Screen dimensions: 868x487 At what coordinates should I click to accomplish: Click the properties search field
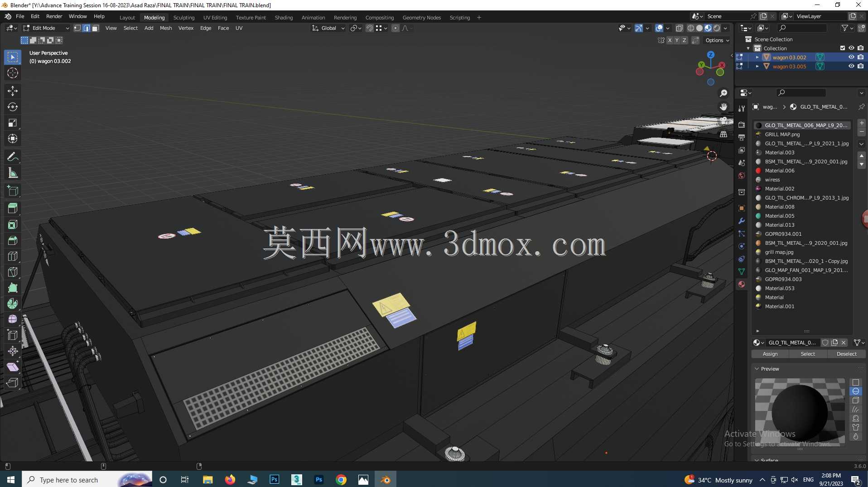[x=801, y=93]
